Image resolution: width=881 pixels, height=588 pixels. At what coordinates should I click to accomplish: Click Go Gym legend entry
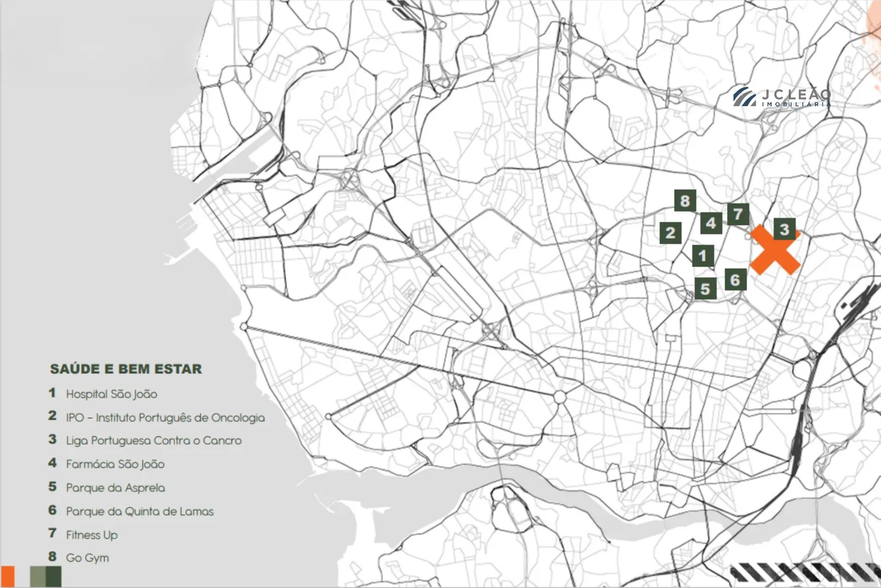[x=87, y=558]
